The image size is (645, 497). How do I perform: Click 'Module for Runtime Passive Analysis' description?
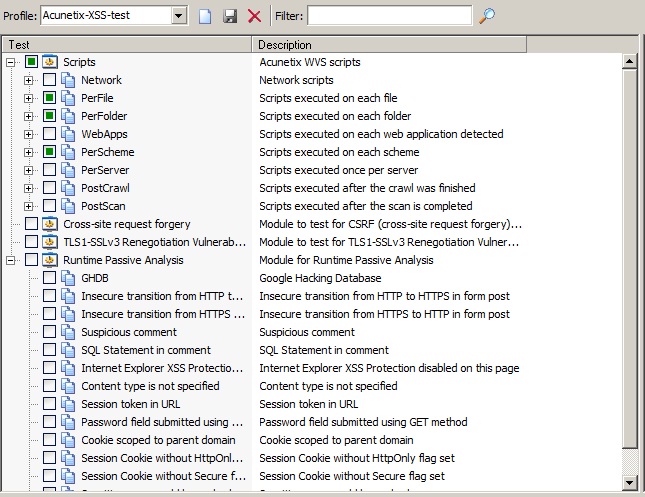[346, 260]
